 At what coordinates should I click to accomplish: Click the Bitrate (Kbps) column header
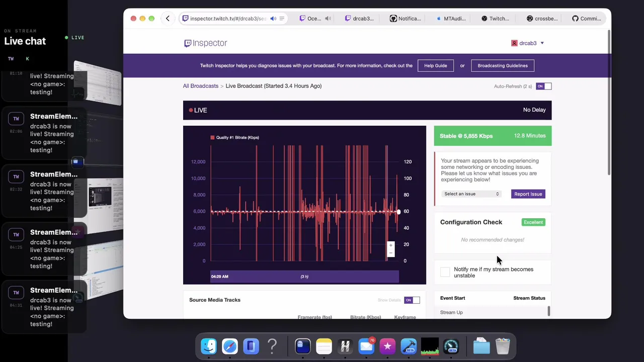(365, 317)
